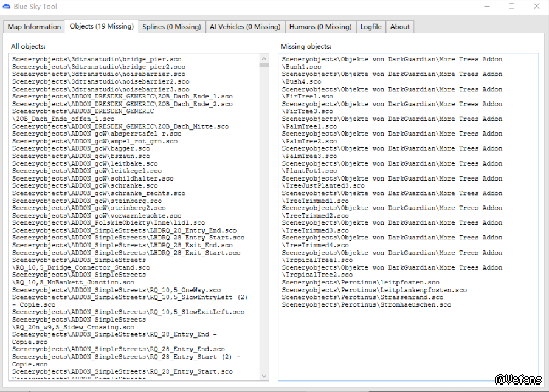This screenshot has height=392, width=549.
Task: Select the bridge_pier.sco entry in All objects
Action: [96, 60]
